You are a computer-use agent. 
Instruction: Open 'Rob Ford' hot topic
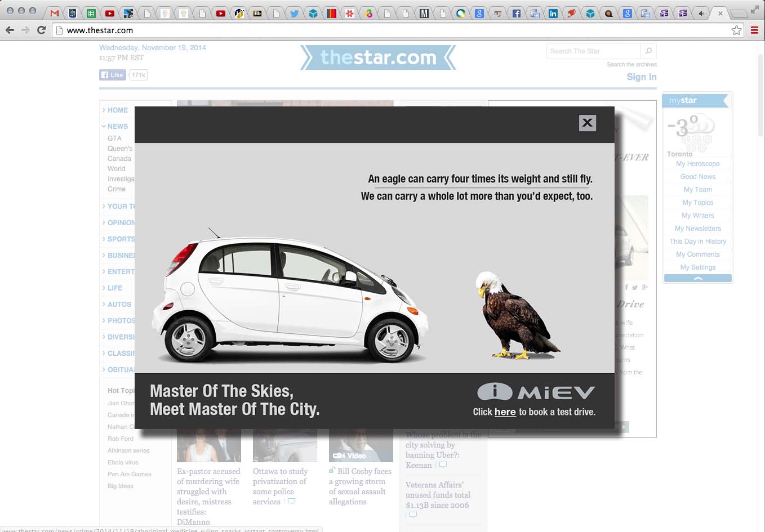tap(121, 439)
